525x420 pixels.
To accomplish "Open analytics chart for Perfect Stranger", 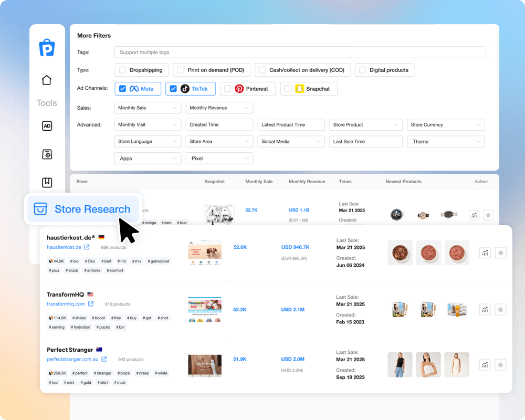I will [485, 365].
